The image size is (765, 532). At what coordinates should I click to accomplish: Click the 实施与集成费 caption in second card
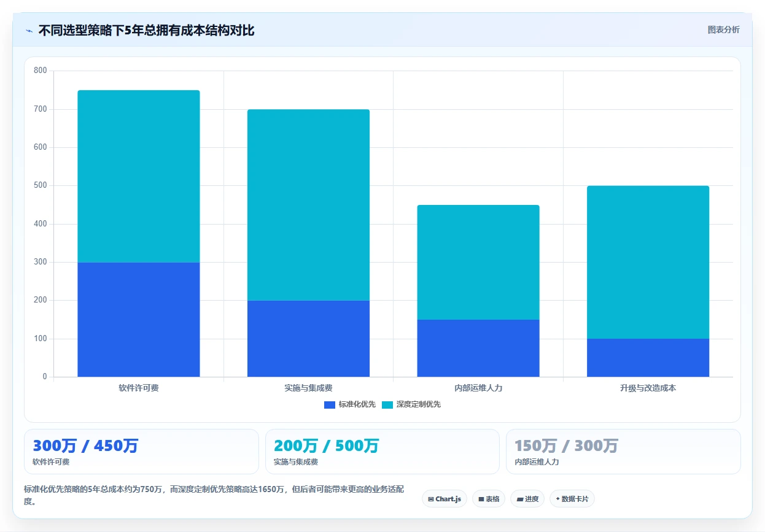coord(296,462)
